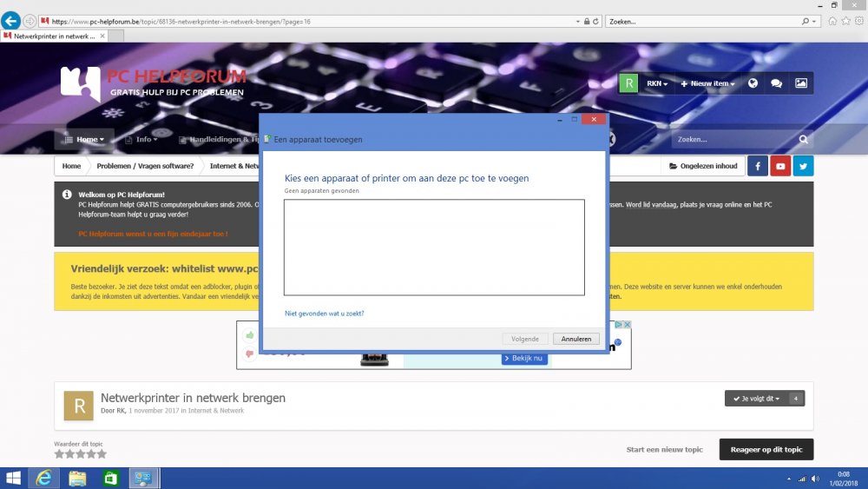Open the Home navigation menu

click(x=84, y=140)
